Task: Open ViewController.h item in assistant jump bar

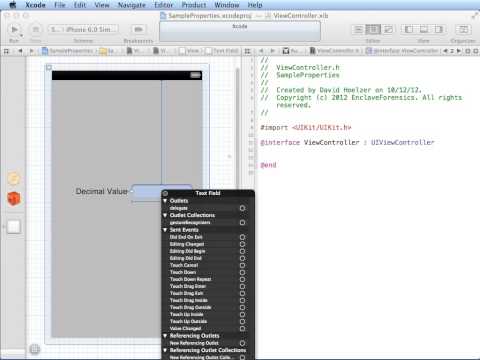Action: click(336, 51)
